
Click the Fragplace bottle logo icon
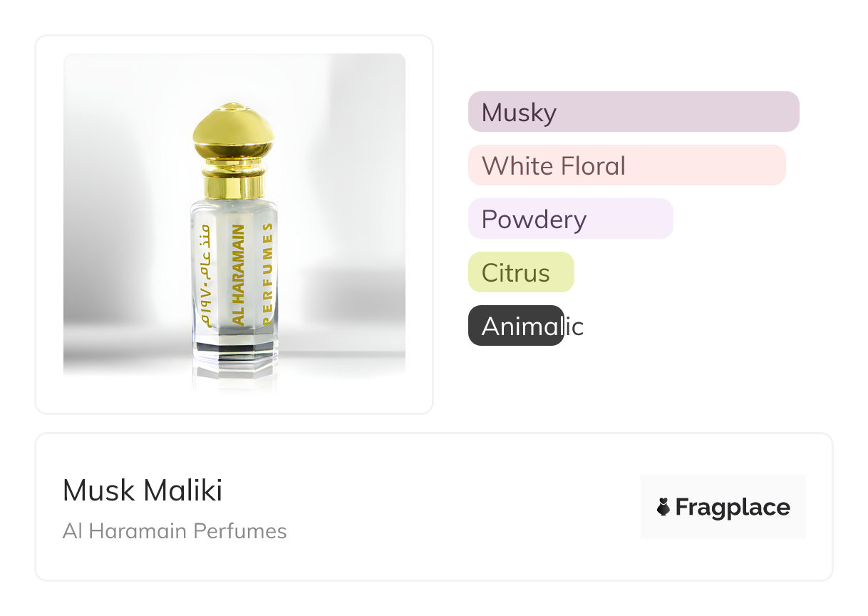click(663, 507)
